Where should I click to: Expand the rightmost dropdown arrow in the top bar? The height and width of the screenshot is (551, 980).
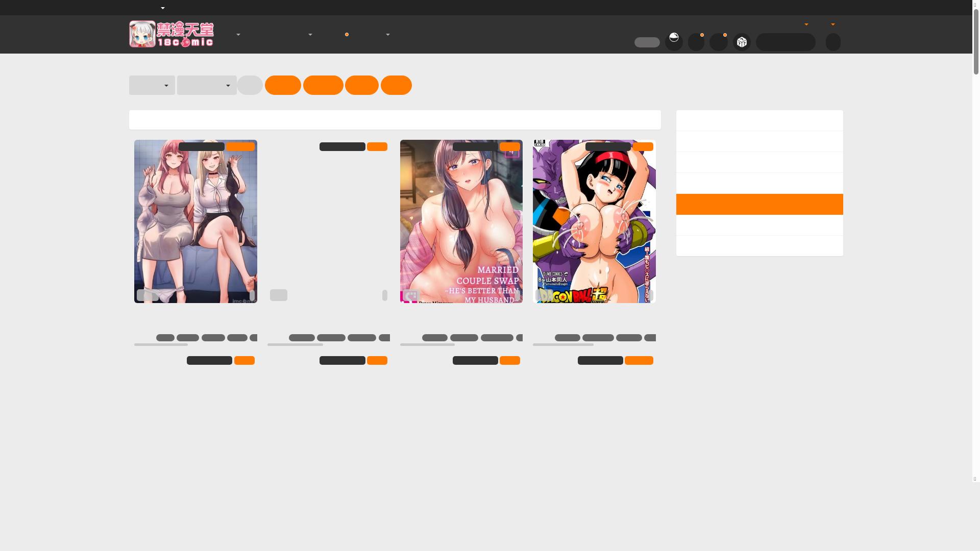coord(833,24)
